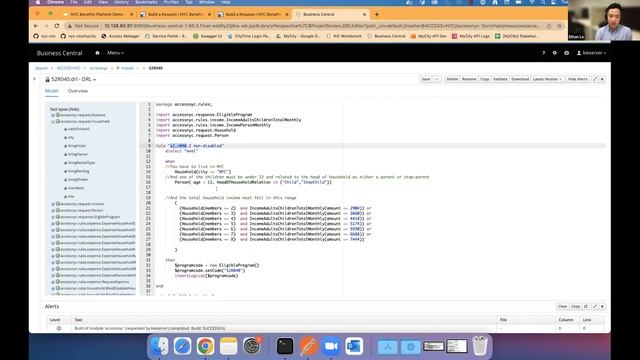Screen dimensions: 640x360
Task: Click the admin icon beside settings gear
Action: (567, 53)
